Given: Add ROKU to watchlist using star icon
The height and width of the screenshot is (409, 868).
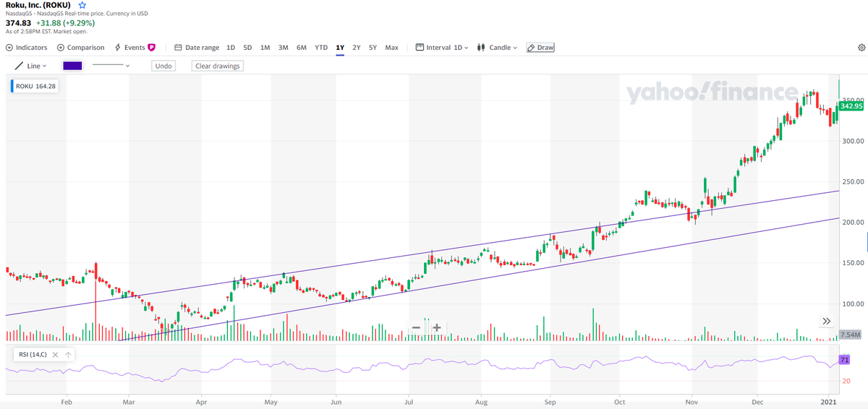Looking at the screenshot, I should 82,5.
